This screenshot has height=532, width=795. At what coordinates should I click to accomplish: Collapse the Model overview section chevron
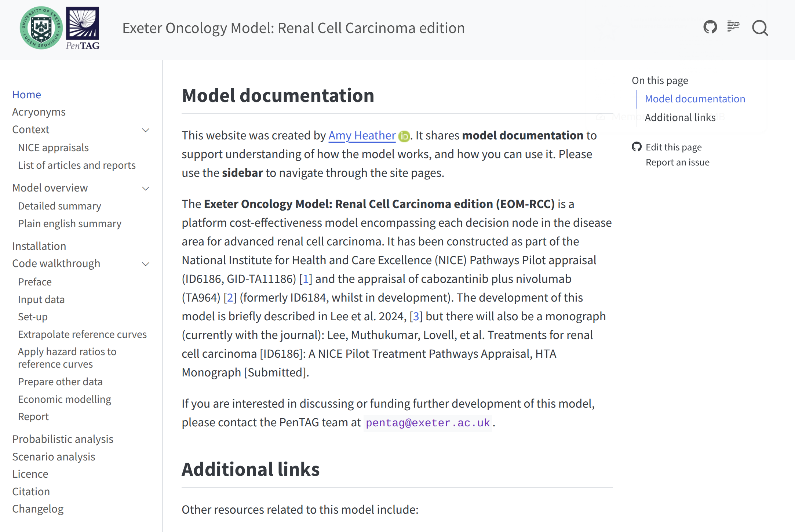(146, 189)
